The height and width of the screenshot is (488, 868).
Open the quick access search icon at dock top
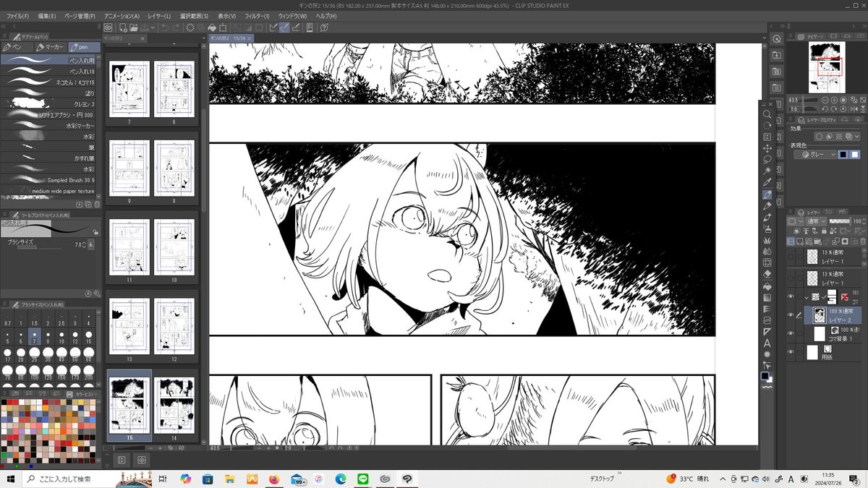[x=777, y=39]
